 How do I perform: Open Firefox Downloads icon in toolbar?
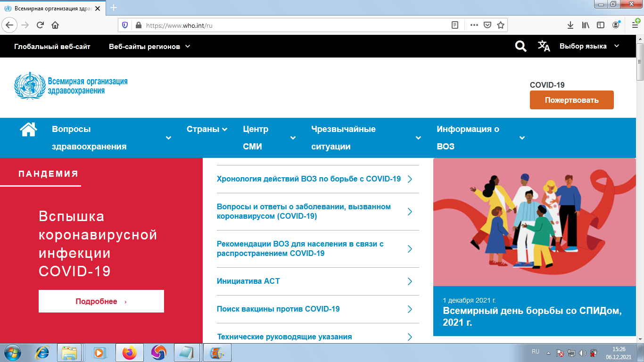tap(570, 25)
